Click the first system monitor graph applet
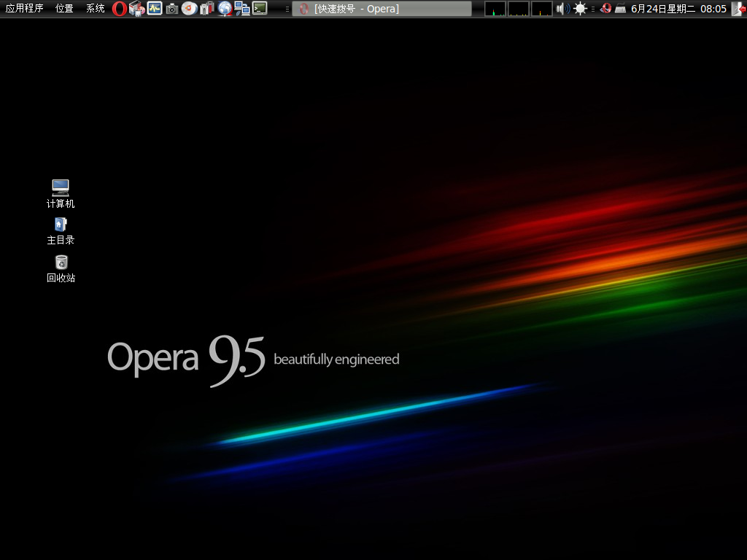 tap(495, 9)
